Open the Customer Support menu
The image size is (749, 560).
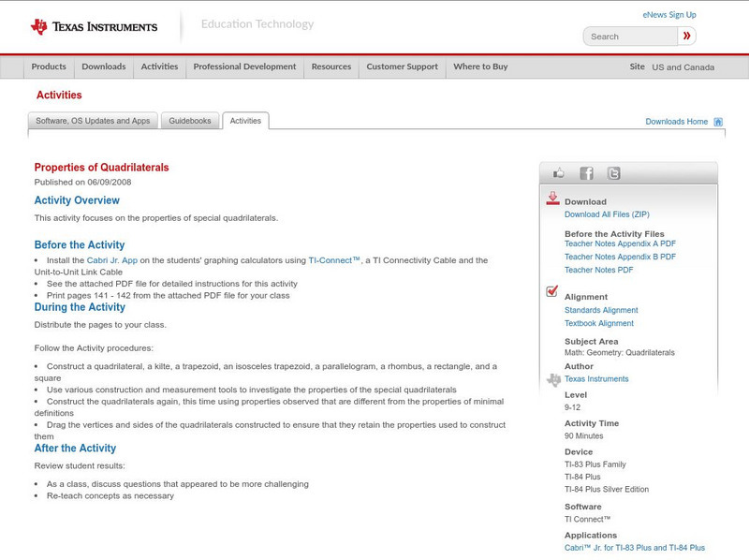[x=403, y=66]
